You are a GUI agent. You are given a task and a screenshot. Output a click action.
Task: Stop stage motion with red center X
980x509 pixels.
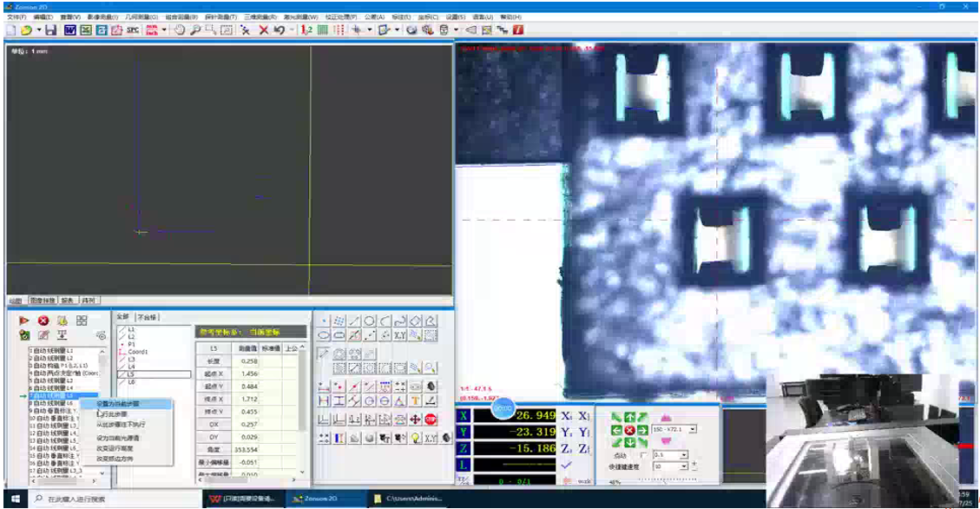(x=629, y=430)
